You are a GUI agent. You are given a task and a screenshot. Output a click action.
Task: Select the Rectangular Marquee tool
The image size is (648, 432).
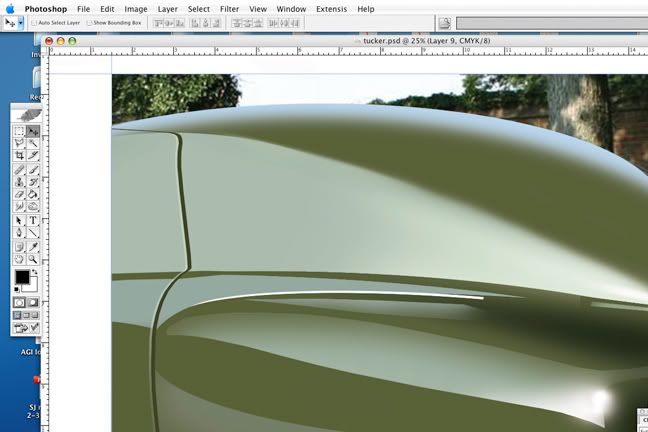(x=19, y=131)
